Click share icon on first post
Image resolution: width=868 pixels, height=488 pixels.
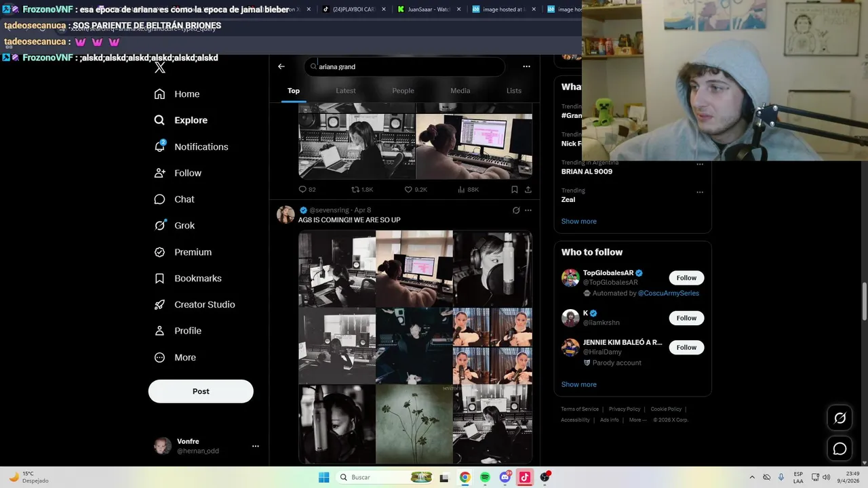coord(528,190)
